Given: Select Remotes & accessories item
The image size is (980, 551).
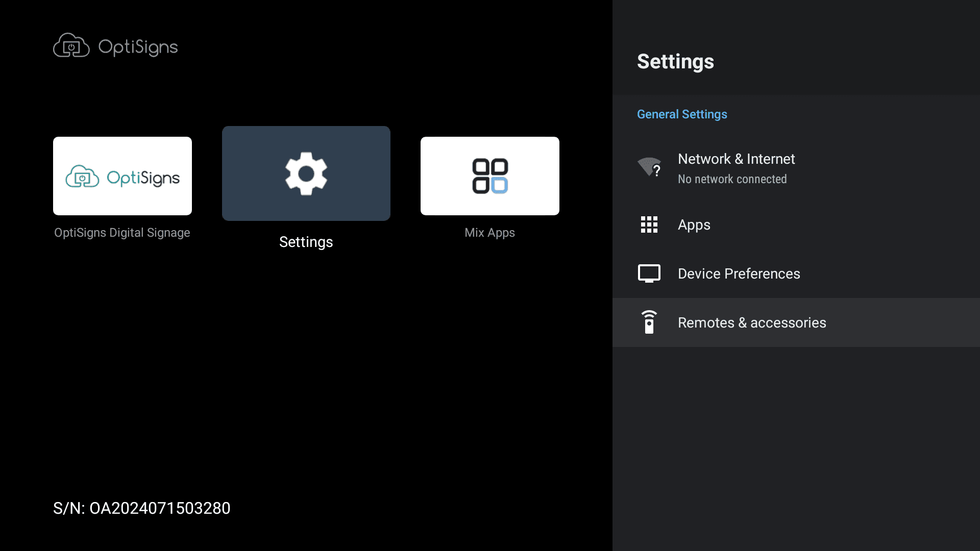Looking at the screenshot, I should pyautogui.click(x=752, y=323).
